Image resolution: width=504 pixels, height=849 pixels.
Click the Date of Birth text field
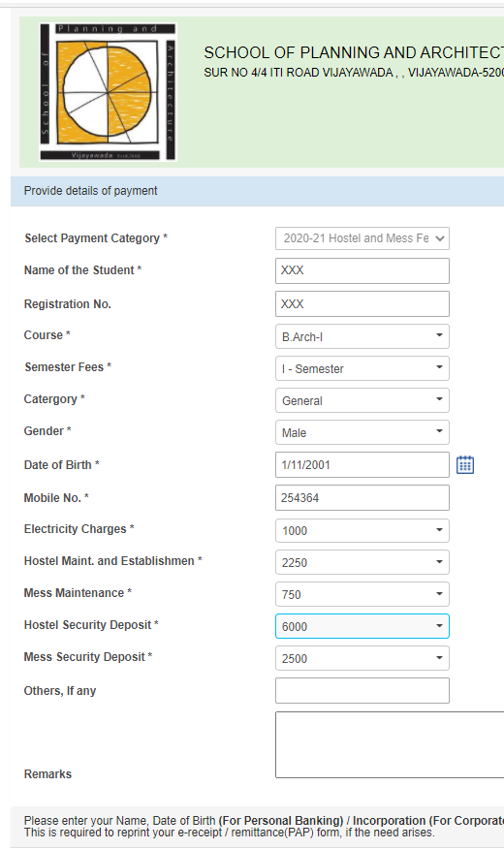pyautogui.click(x=362, y=464)
